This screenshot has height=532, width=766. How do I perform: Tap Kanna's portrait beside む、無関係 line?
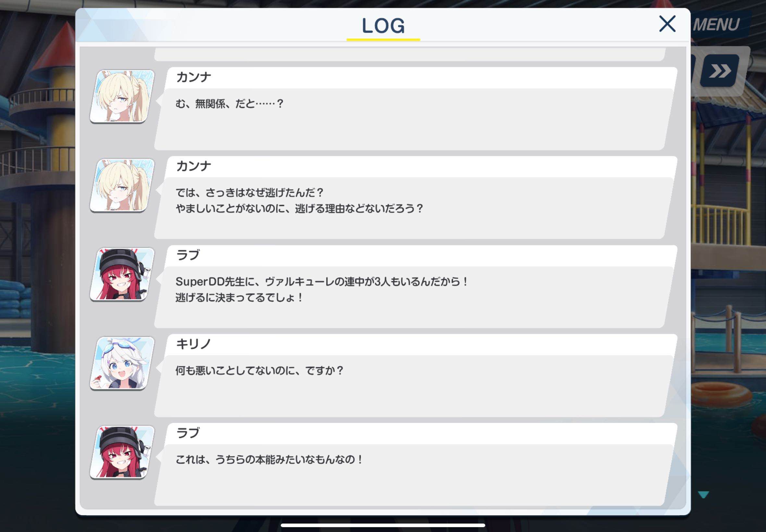(122, 96)
